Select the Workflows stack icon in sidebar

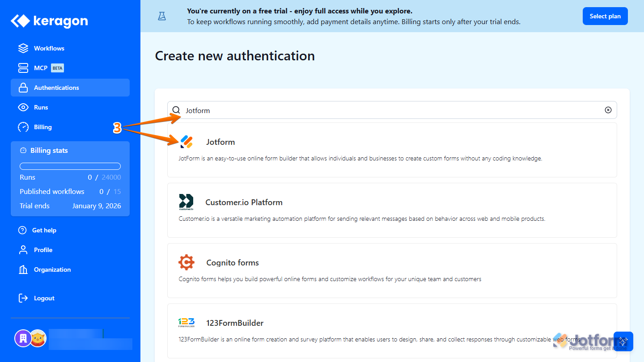click(x=23, y=48)
